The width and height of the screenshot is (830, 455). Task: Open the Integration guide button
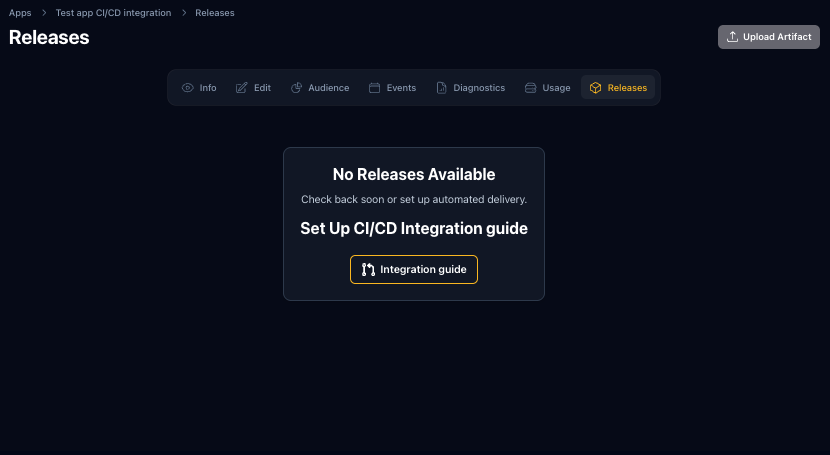pos(414,269)
